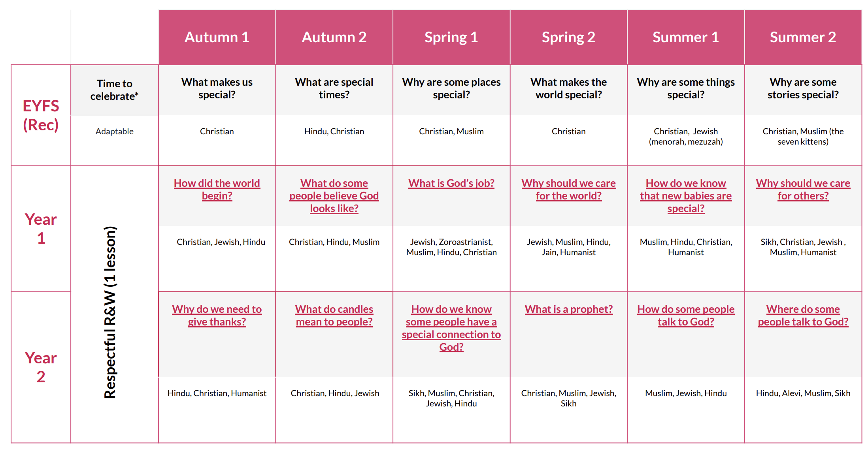Click 'What is a prophet?' link
Viewport: 868px width, 455px height.
tap(568, 309)
